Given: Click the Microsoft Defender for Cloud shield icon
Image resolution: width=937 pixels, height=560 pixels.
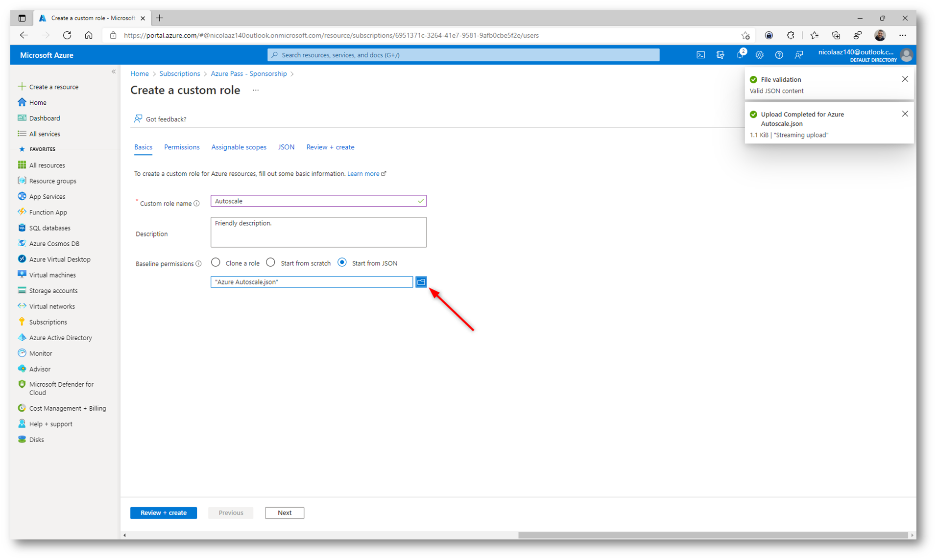Looking at the screenshot, I should click(x=22, y=384).
